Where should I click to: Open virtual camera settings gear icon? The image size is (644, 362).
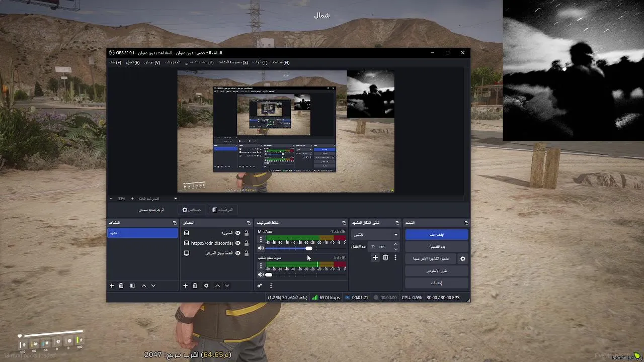463,259
